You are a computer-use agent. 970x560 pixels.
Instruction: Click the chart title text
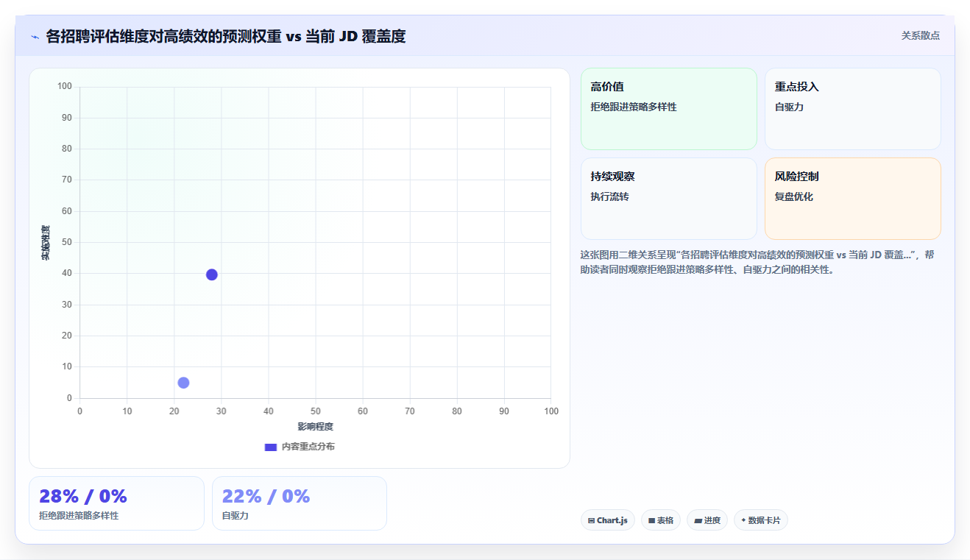click(x=226, y=36)
